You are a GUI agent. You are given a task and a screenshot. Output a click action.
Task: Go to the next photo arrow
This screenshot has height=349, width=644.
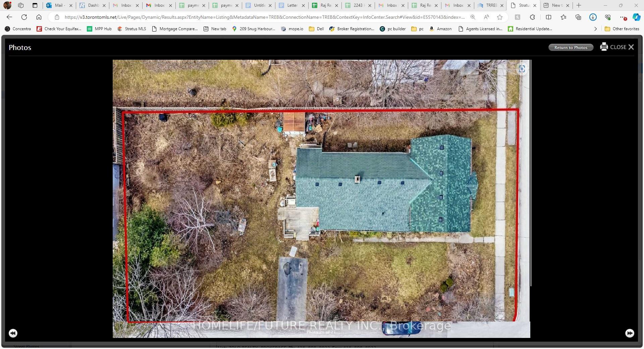[x=630, y=333]
